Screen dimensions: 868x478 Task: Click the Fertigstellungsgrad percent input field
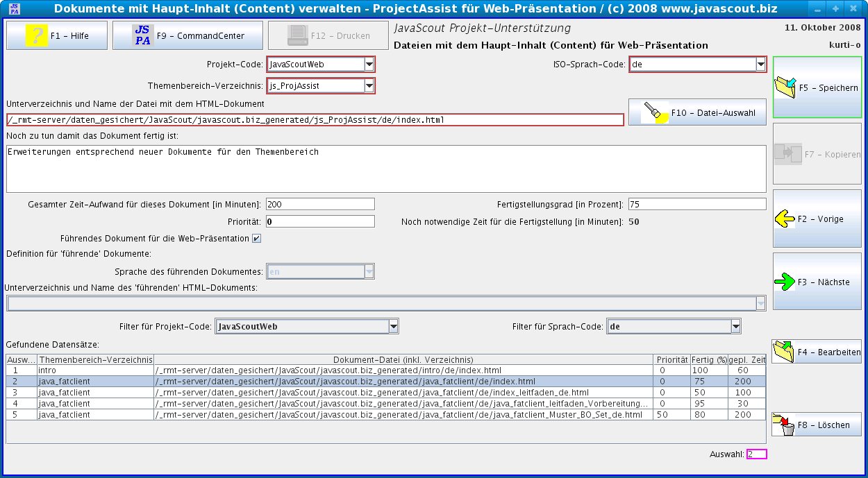(x=696, y=204)
